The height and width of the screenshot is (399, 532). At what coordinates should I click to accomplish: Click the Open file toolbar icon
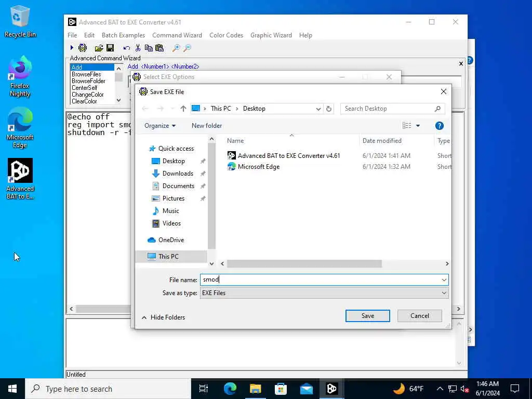tap(99, 48)
